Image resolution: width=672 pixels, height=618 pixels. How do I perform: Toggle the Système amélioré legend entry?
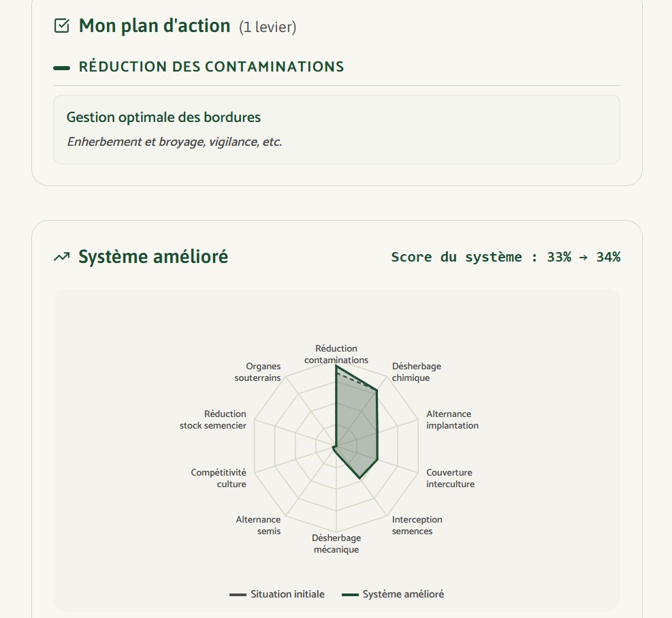point(393,594)
